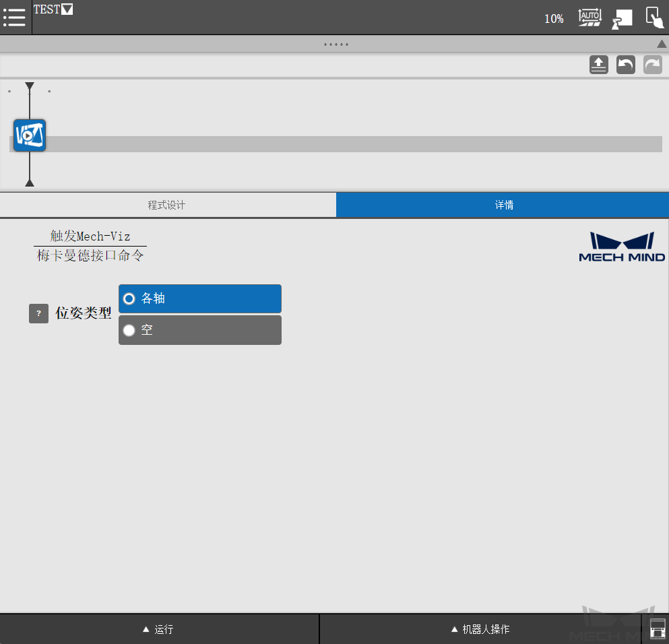Open the main hamburger menu
The image size is (669, 644).
click(x=14, y=18)
